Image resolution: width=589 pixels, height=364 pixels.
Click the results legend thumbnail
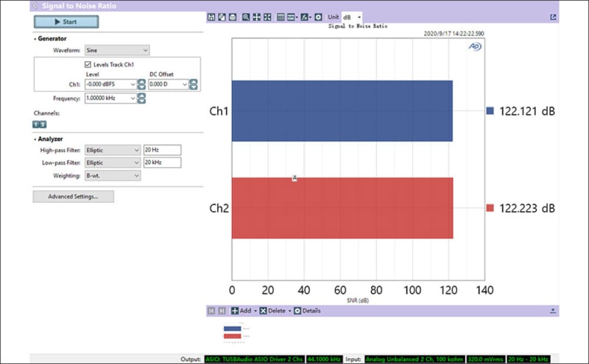236,332
